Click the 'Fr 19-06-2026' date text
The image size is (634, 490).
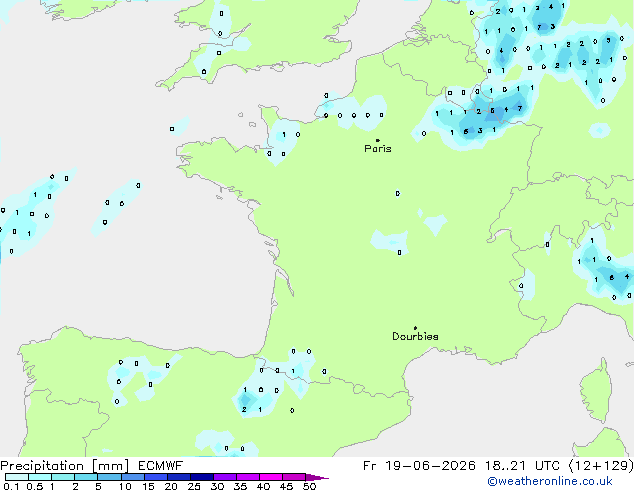coord(419,466)
